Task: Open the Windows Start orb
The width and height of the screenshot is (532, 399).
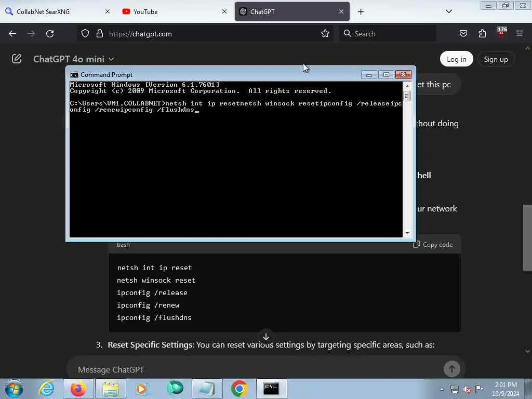Action: pyautogui.click(x=14, y=389)
